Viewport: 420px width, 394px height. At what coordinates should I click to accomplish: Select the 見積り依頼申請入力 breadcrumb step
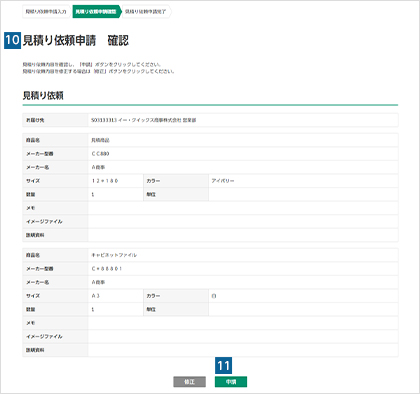46,12
